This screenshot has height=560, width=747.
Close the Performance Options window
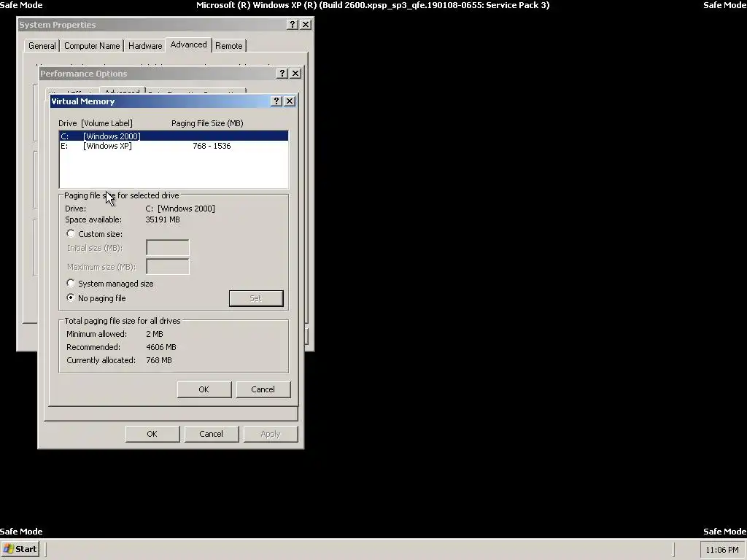pyautogui.click(x=295, y=73)
